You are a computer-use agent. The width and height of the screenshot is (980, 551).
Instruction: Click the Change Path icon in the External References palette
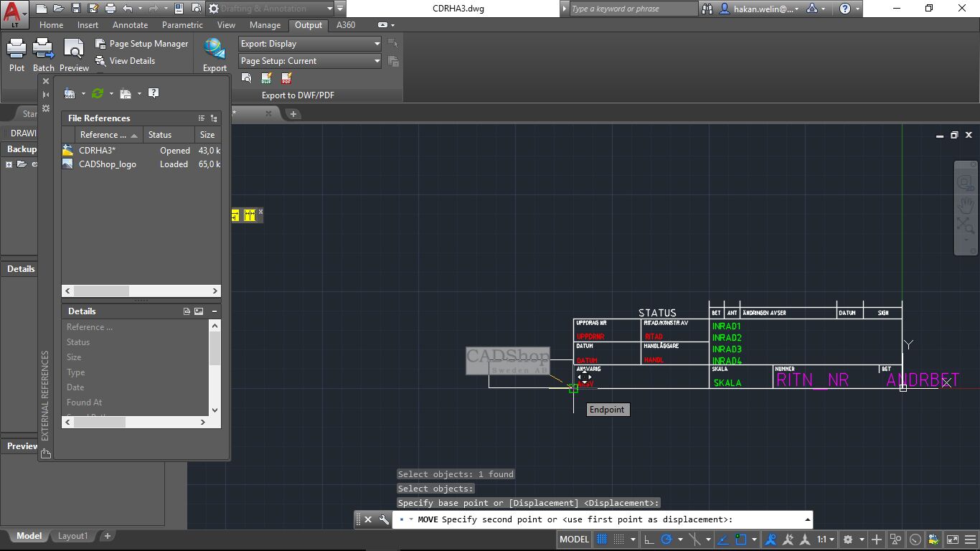coord(126,93)
